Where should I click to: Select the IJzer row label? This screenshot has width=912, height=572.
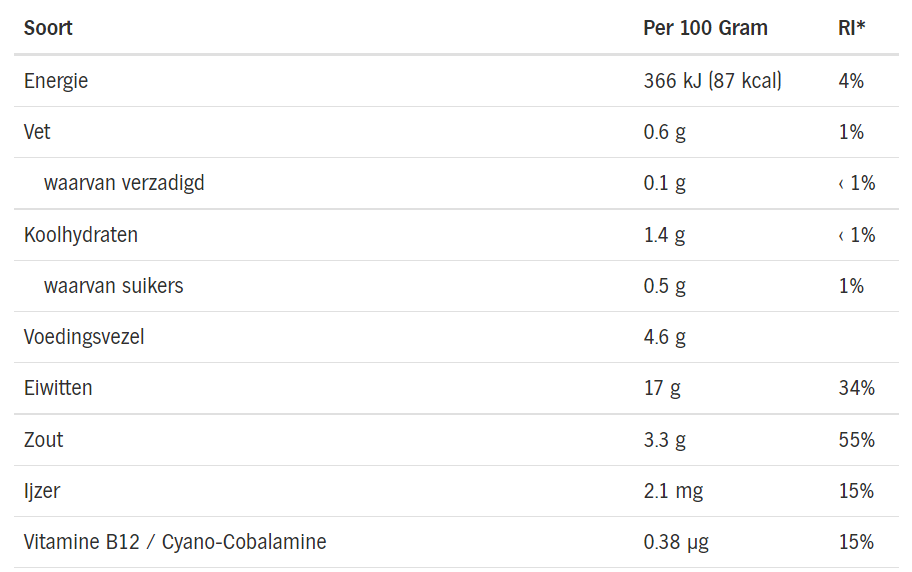click(43, 491)
